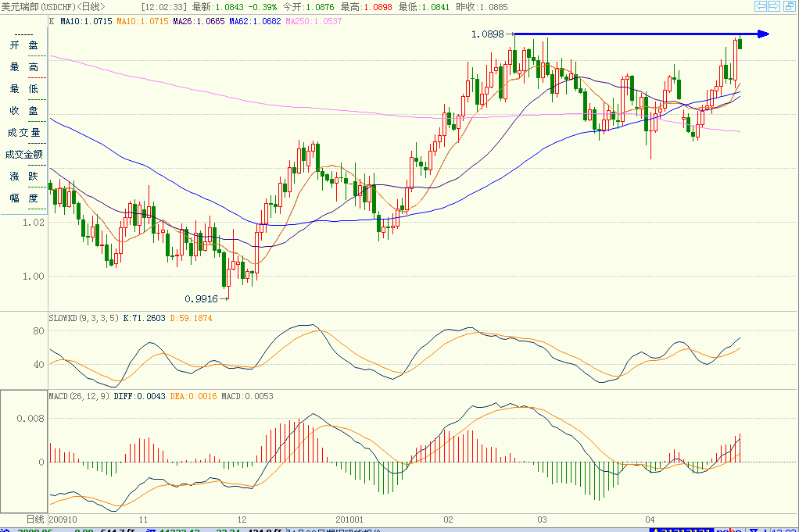Select the 幅度 (range) field in left panel
Screen dimensions: 799x532
click(x=24, y=198)
